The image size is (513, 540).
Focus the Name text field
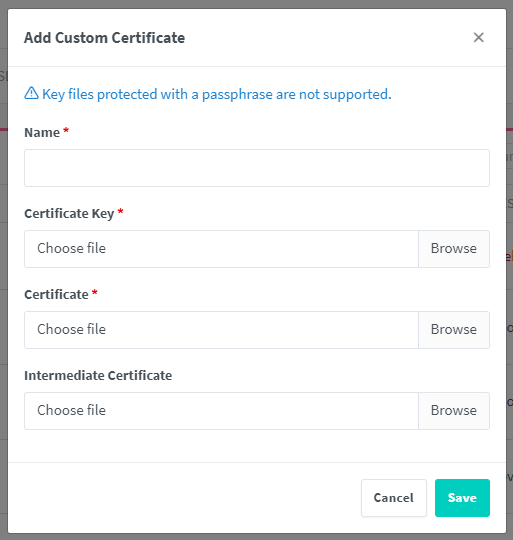257,168
